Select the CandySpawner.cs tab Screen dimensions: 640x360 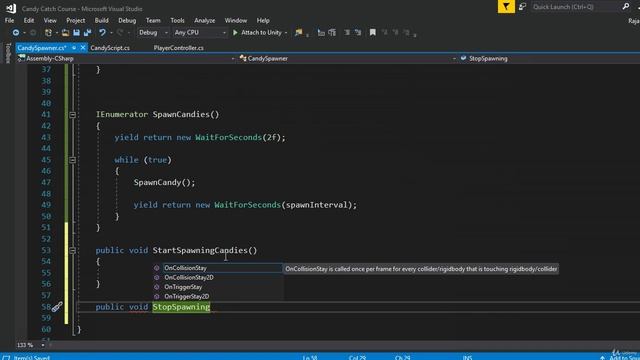tap(42, 48)
